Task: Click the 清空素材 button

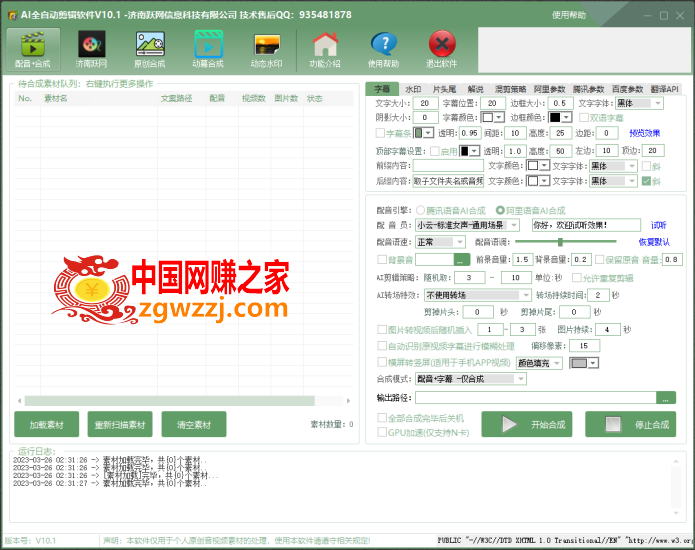Action: (194, 425)
